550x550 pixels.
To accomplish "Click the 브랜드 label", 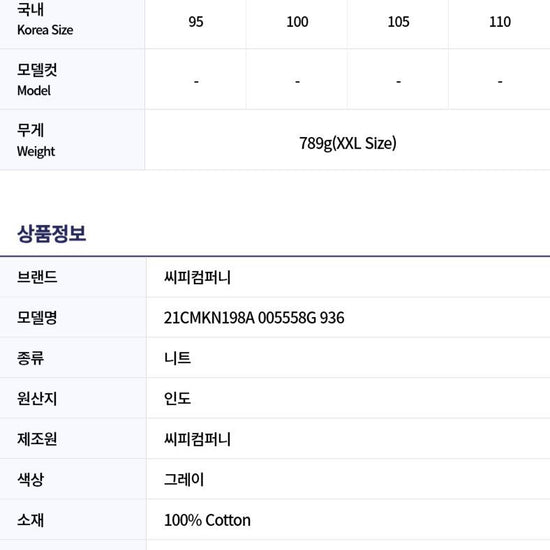I will click(x=37, y=277).
